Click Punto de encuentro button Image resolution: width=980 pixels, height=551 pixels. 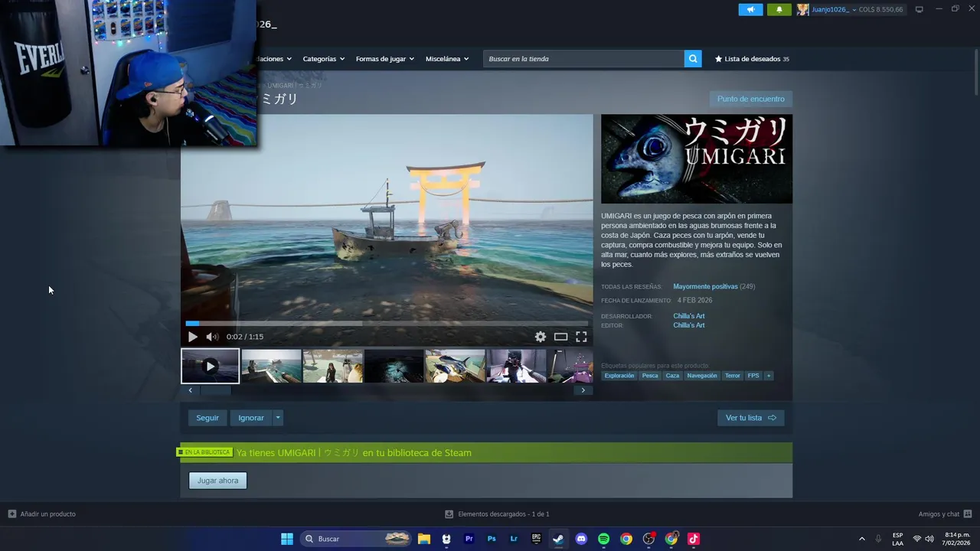click(x=750, y=99)
